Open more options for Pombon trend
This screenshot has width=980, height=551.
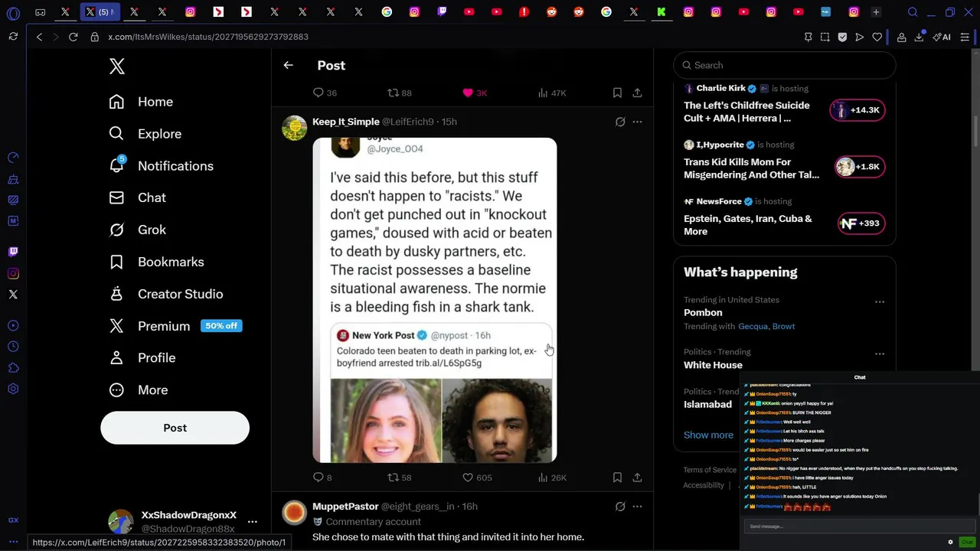tap(880, 302)
